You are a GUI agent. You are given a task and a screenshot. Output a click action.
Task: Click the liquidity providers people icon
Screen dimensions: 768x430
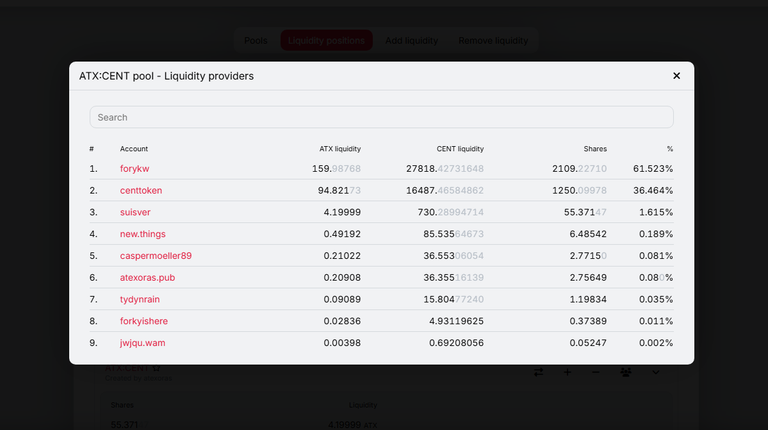coord(625,372)
